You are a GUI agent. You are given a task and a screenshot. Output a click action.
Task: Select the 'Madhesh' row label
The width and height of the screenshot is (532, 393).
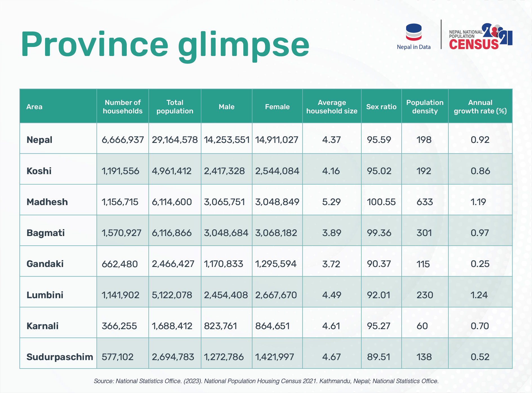(x=47, y=202)
